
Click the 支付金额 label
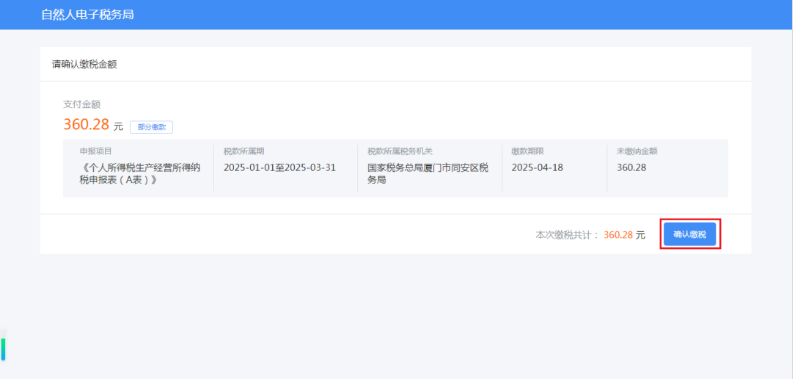click(82, 104)
